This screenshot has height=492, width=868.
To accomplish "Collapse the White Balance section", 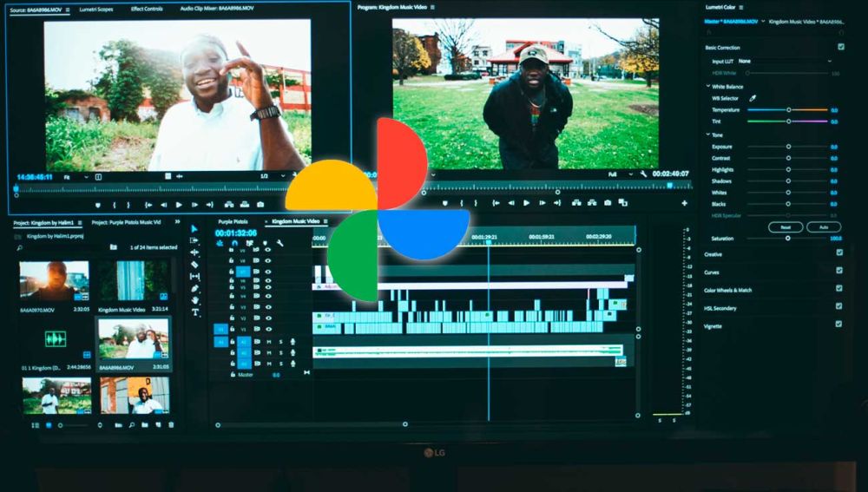I will tap(707, 87).
